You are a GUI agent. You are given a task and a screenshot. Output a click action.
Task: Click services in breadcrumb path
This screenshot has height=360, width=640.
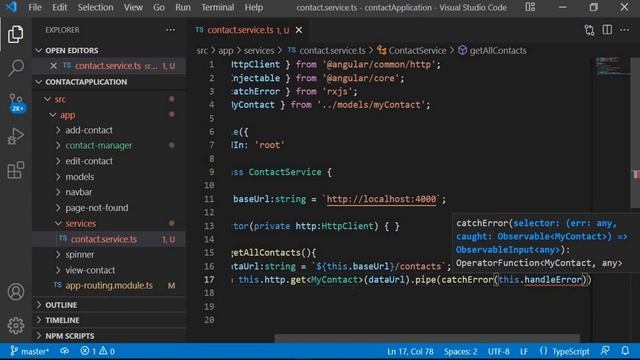tap(259, 51)
